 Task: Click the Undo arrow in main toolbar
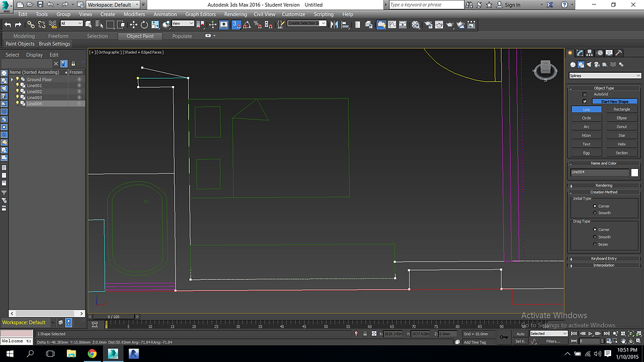pyautogui.click(x=7, y=25)
